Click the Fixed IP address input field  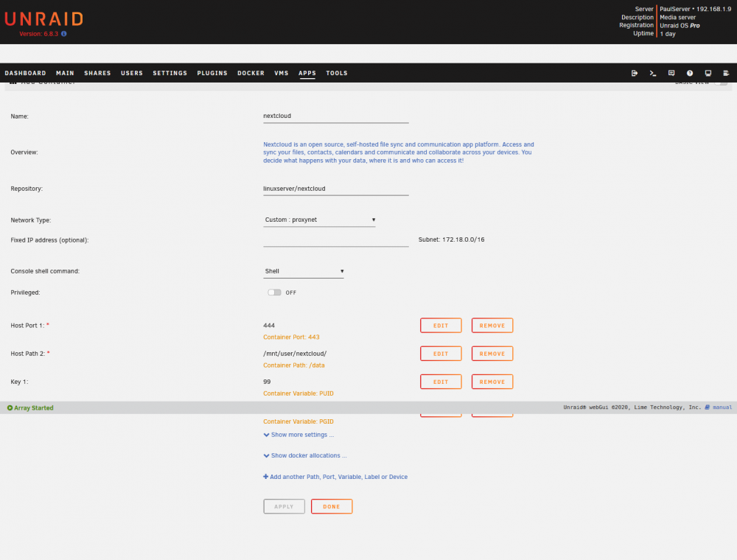(x=335, y=239)
